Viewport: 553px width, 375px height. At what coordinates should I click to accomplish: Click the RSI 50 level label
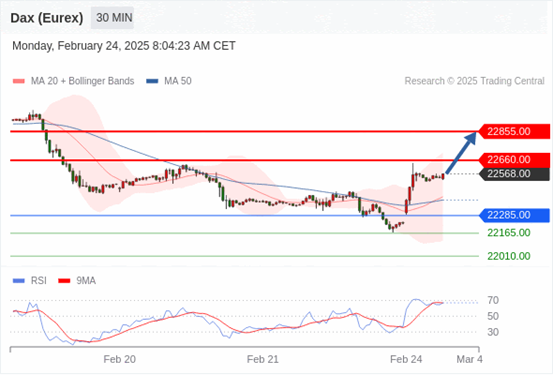point(493,316)
